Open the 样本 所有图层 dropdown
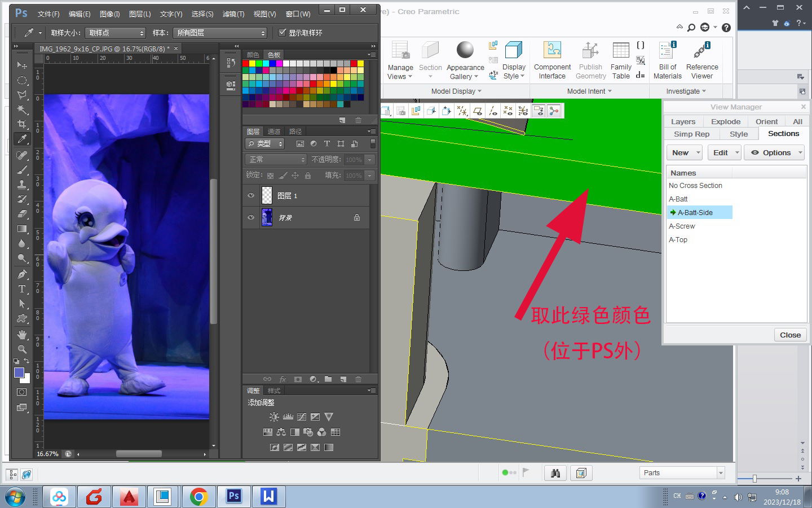 click(219, 33)
